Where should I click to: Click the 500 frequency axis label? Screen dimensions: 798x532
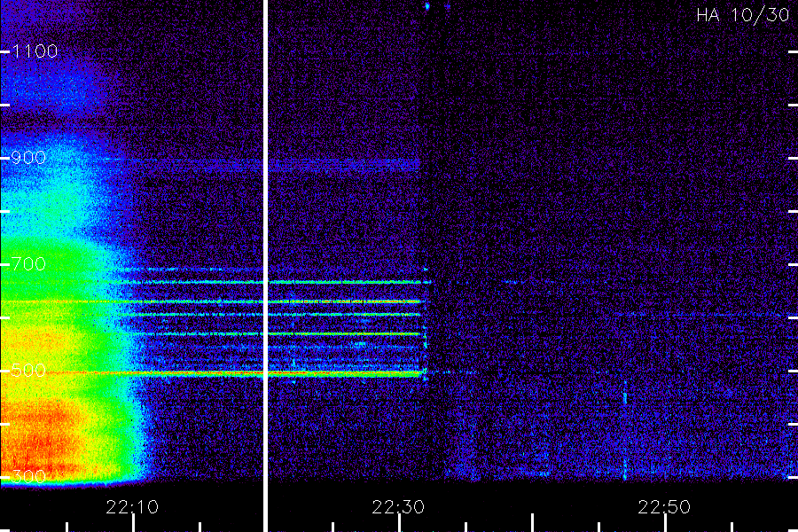[28, 370]
